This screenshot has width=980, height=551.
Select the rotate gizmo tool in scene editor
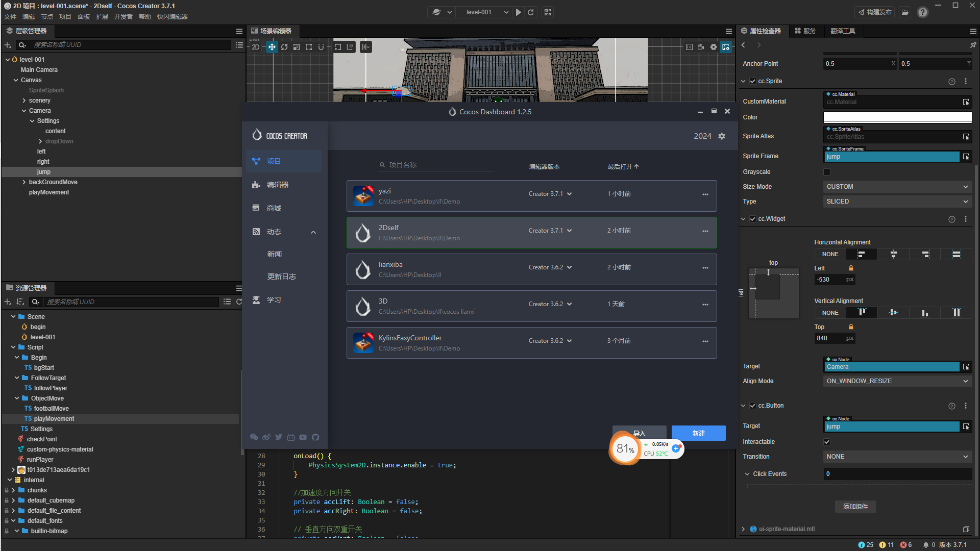[284, 47]
